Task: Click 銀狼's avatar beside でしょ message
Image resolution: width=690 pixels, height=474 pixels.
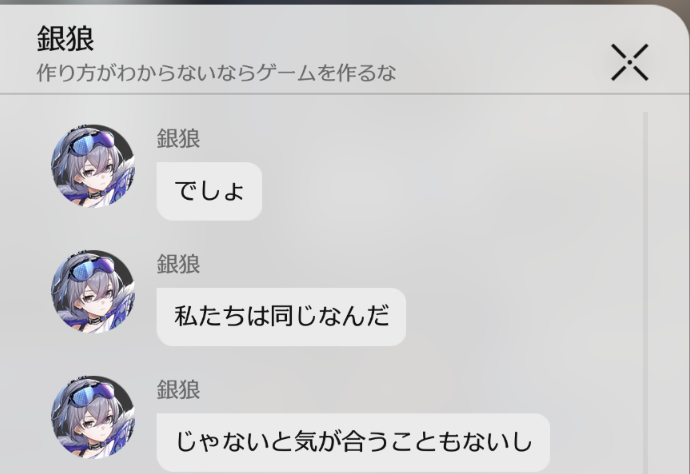Action: (x=93, y=166)
